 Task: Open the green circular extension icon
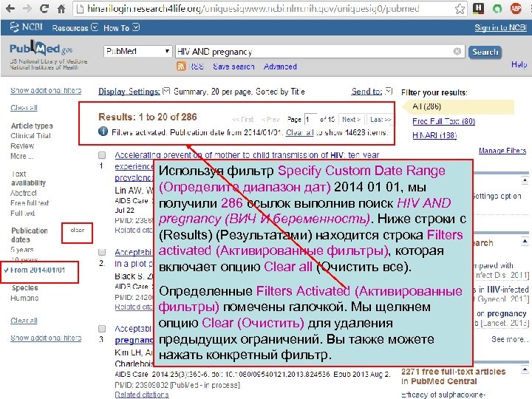(497, 8)
